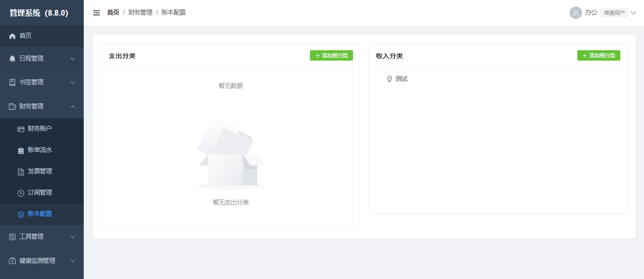Click the 办公 username text
This screenshot has width=644, height=279.
(x=591, y=13)
